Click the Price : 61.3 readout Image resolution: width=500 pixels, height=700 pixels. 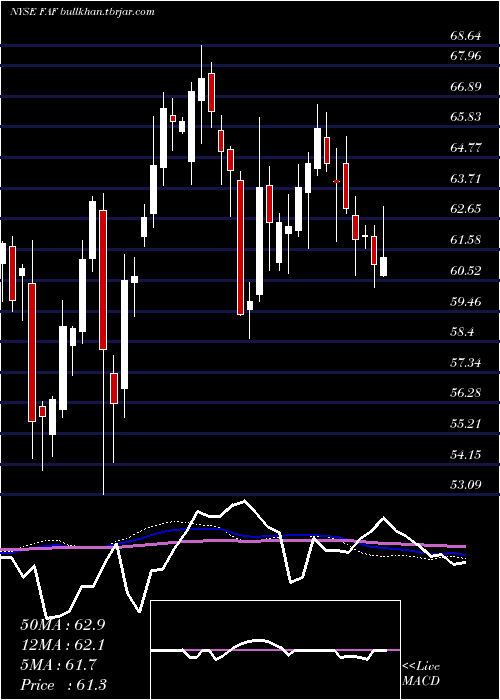(x=63, y=685)
